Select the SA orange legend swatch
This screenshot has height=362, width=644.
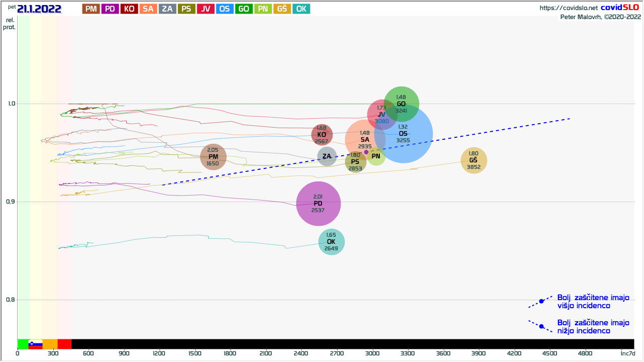tap(148, 9)
